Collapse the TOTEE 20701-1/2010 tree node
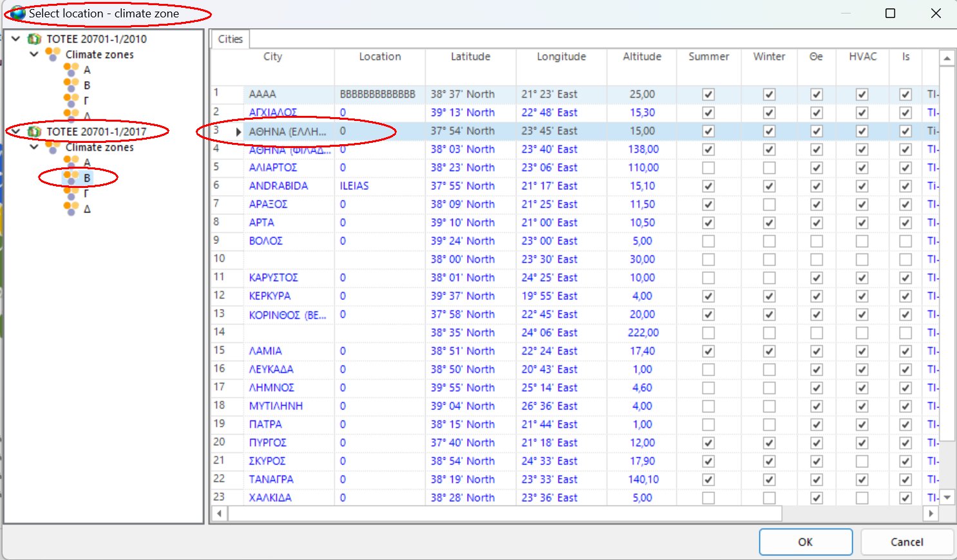This screenshot has width=957, height=560. click(x=16, y=39)
